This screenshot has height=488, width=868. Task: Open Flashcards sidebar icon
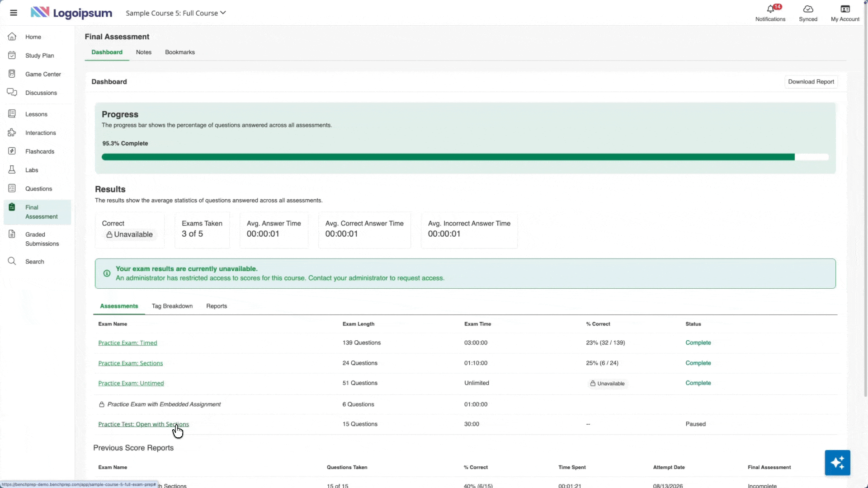pyautogui.click(x=12, y=151)
